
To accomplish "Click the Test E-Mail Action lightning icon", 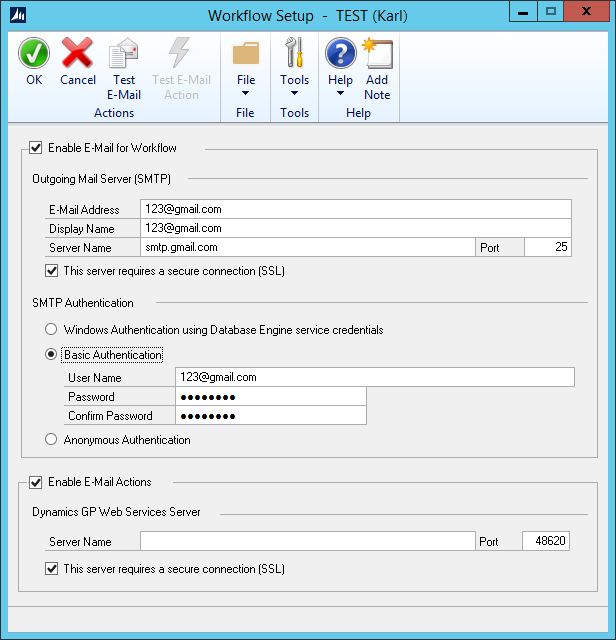I will 180,53.
